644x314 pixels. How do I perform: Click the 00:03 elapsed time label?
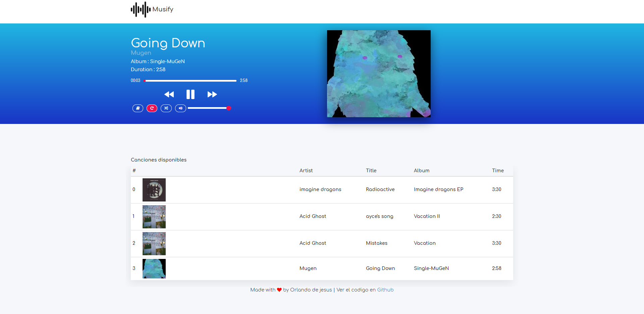[x=136, y=81]
